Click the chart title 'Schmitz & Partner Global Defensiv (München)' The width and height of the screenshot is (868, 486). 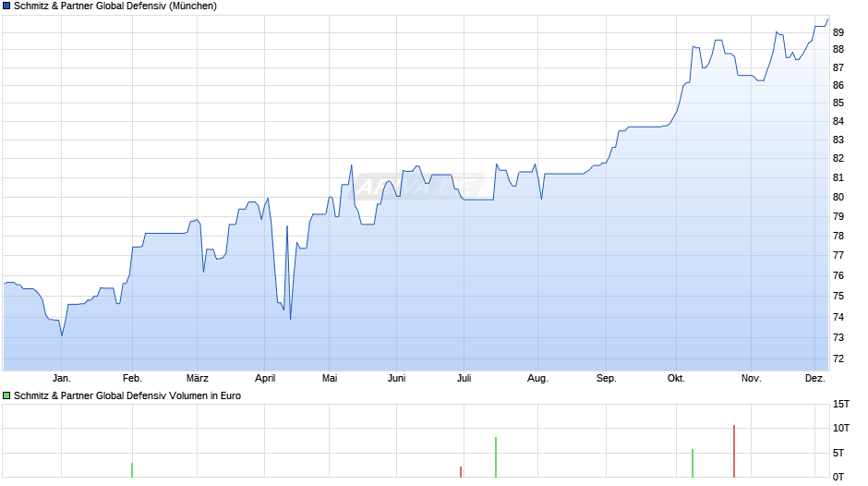115,6
